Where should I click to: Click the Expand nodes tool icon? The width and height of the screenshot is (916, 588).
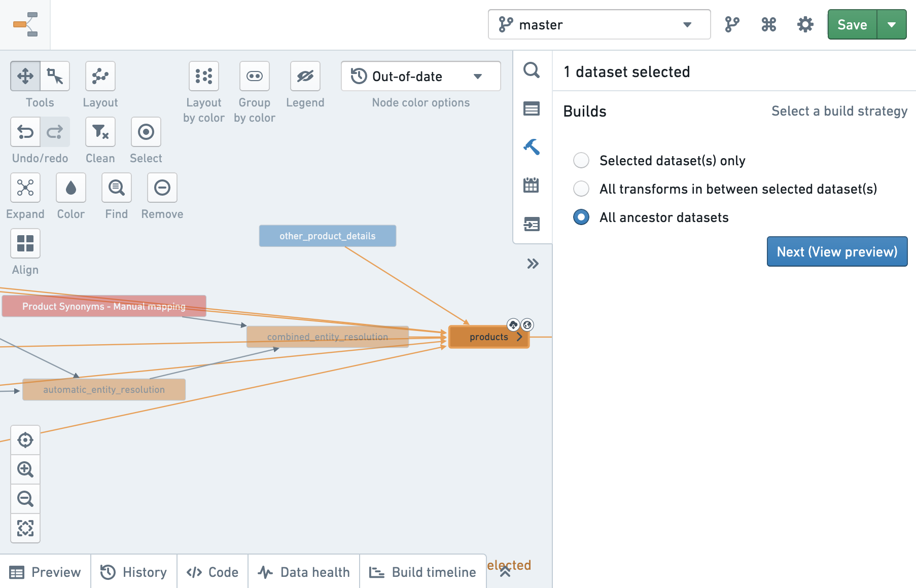point(25,188)
